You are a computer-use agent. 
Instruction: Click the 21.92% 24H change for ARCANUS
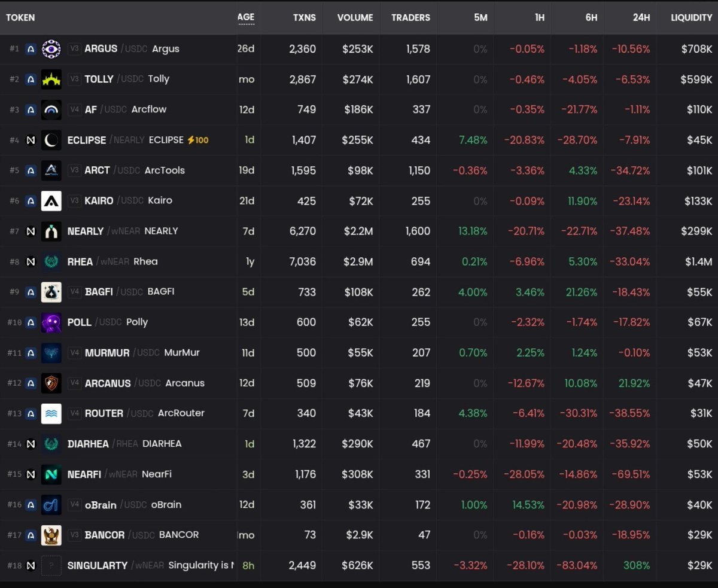coord(634,383)
